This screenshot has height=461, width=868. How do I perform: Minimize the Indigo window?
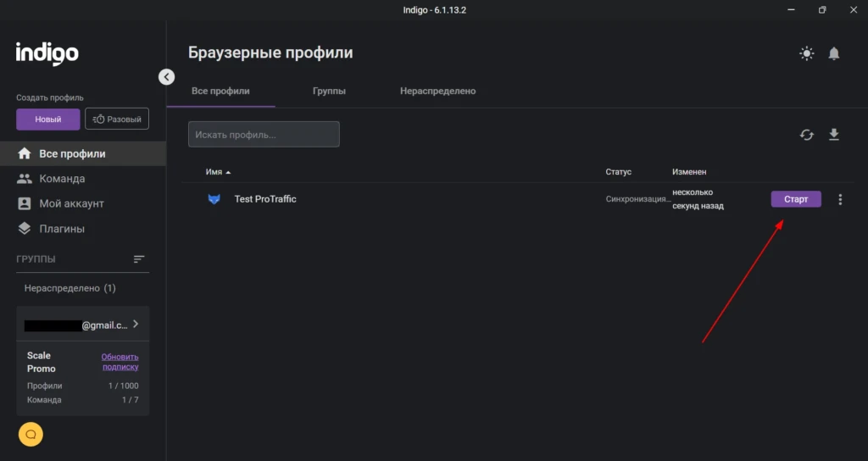(x=791, y=10)
